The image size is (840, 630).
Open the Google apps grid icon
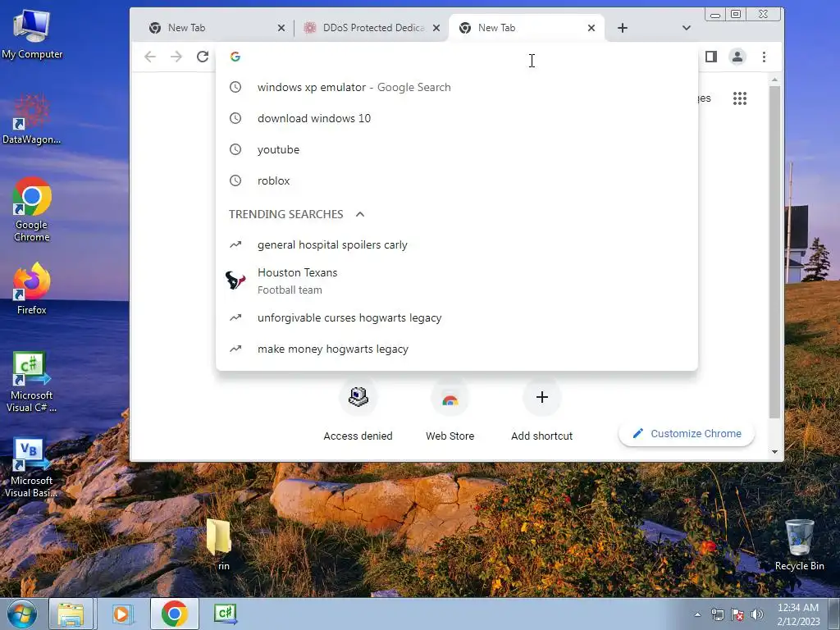point(740,98)
